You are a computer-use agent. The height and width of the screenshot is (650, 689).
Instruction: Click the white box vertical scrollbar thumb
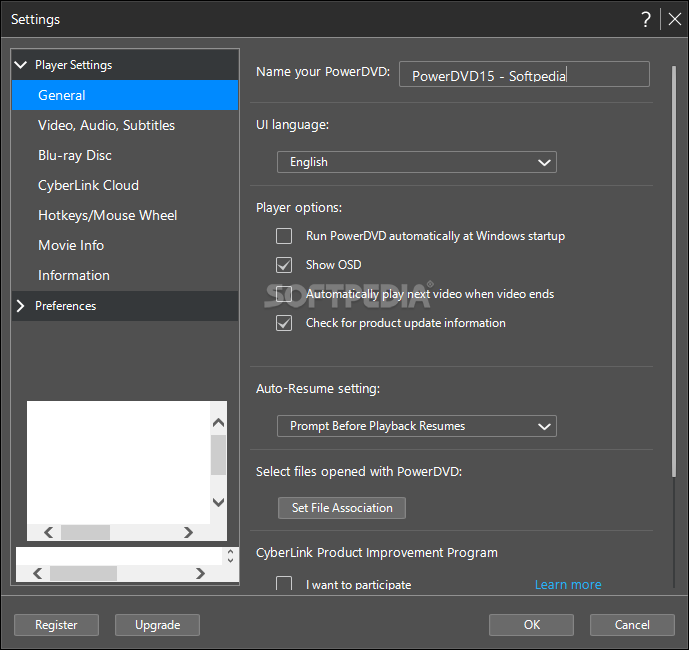(218, 455)
